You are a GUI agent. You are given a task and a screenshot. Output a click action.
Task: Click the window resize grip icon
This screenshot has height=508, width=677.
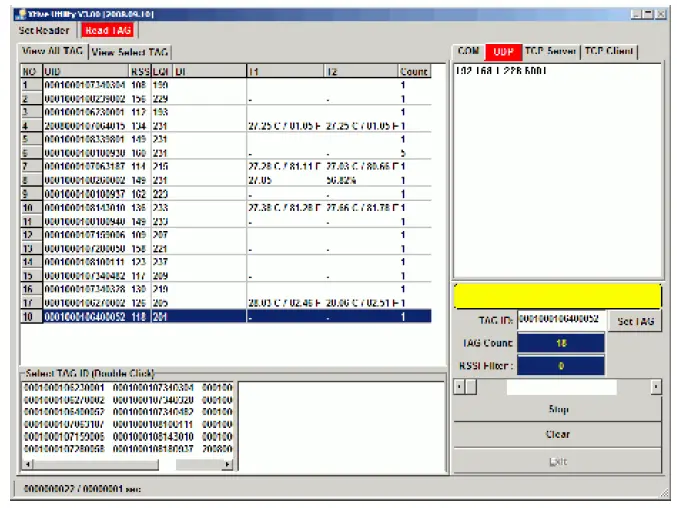[x=664, y=492]
